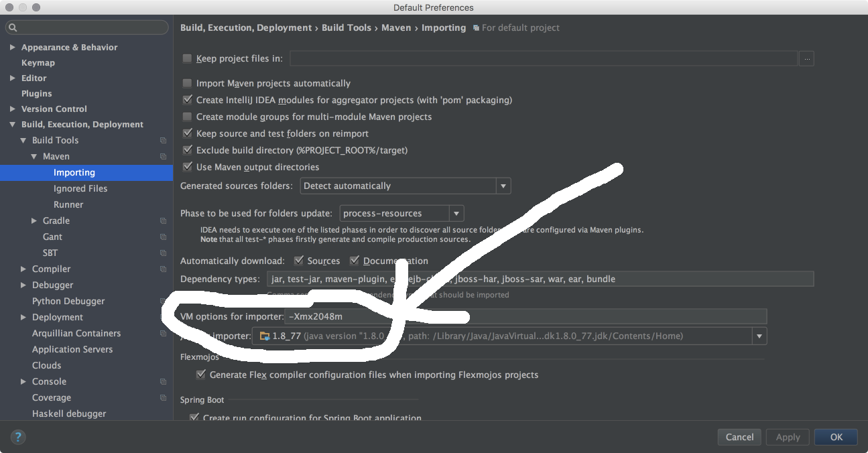Collapse Build, Execution, Deployment section

coord(12,125)
